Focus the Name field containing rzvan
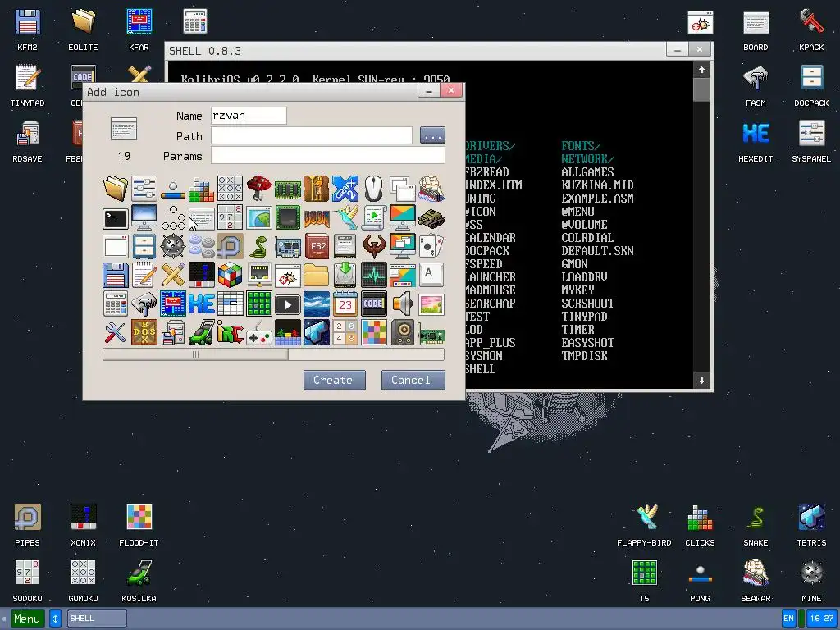The height and width of the screenshot is (630, 840). (x=249, y=116)
